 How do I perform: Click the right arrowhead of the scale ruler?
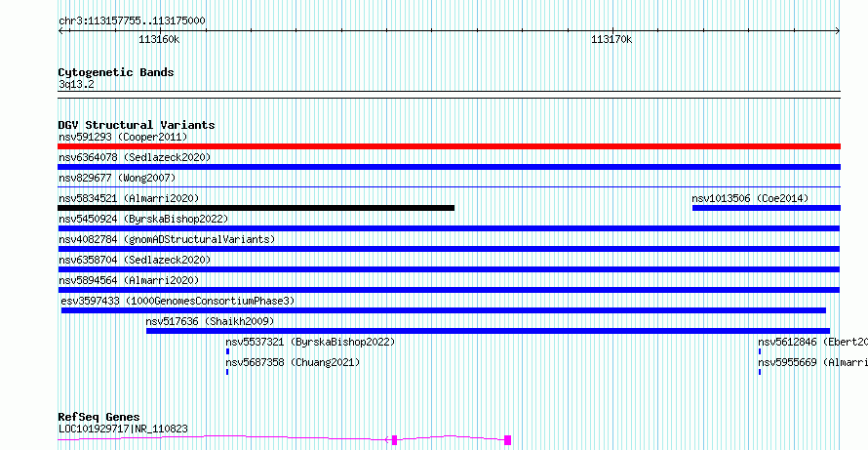click(838, 30)
